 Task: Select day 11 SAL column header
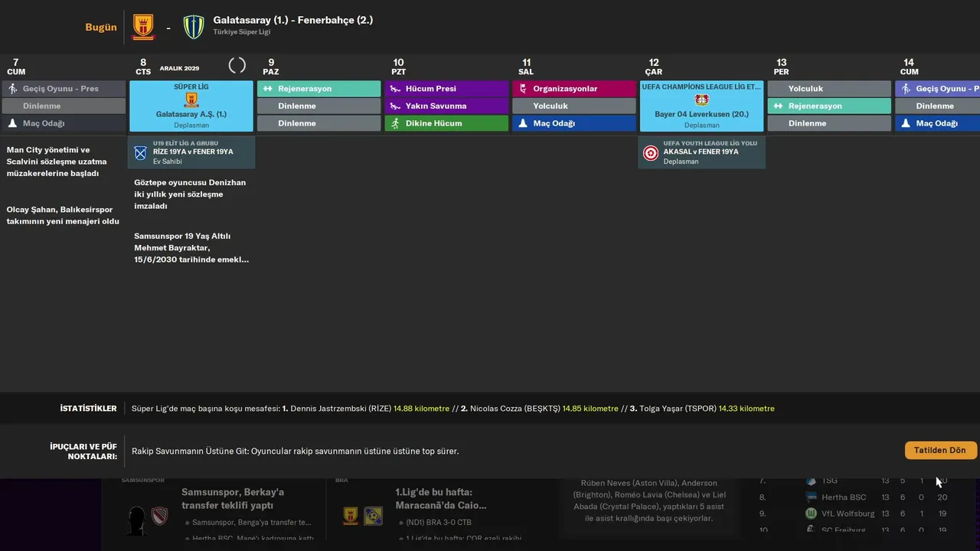(x=526, y=67)
